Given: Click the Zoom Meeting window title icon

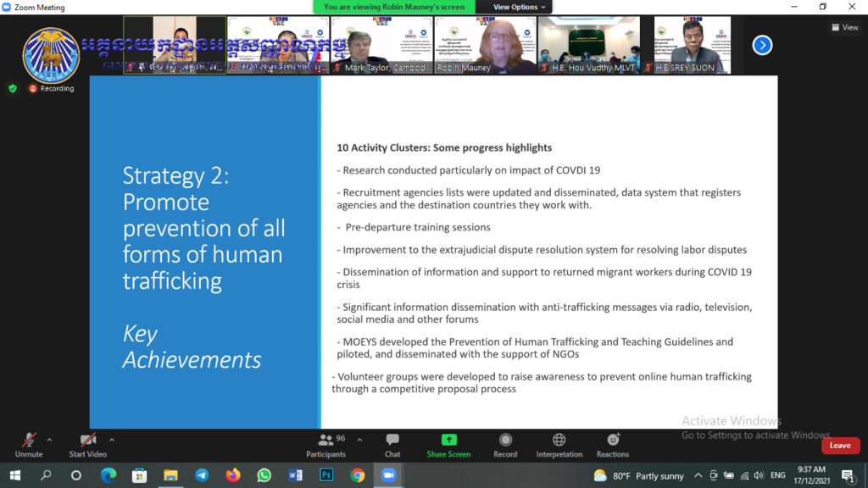Looking at the screenshot, I should click(x=7, y=7).
